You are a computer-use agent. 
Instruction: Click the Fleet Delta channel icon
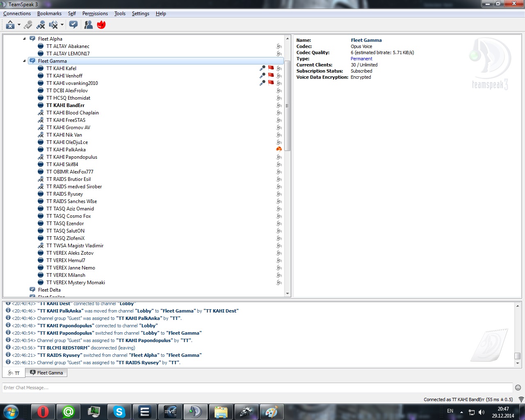32,290
